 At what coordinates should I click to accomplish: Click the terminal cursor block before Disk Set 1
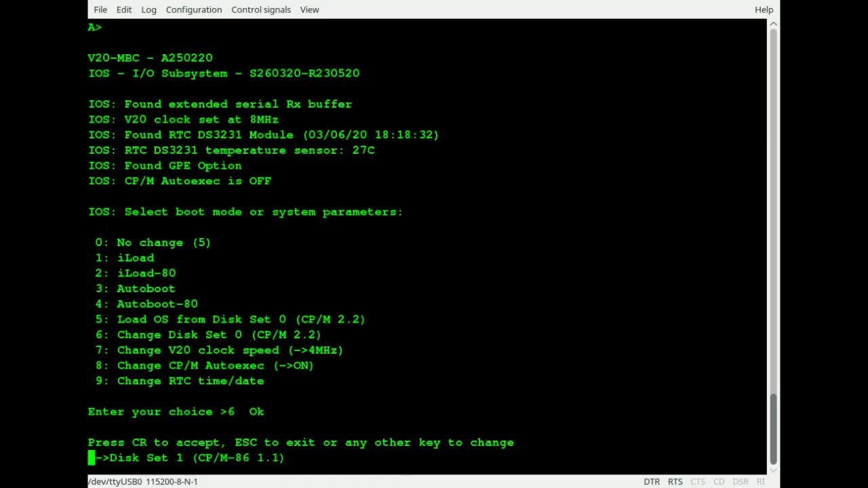click(92, 458)
